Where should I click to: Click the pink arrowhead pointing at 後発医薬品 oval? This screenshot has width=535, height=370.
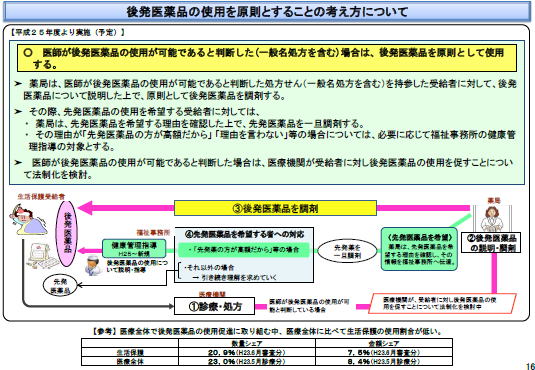pos(86,208)
